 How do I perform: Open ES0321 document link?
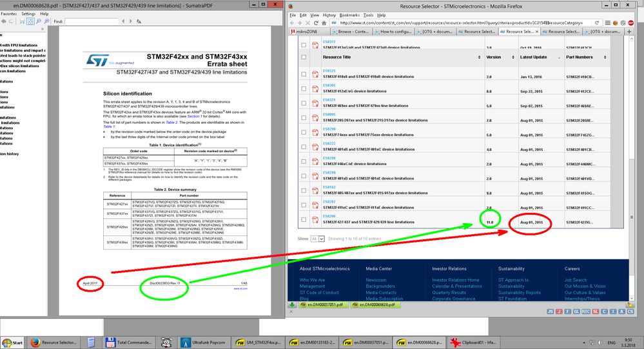329,100
